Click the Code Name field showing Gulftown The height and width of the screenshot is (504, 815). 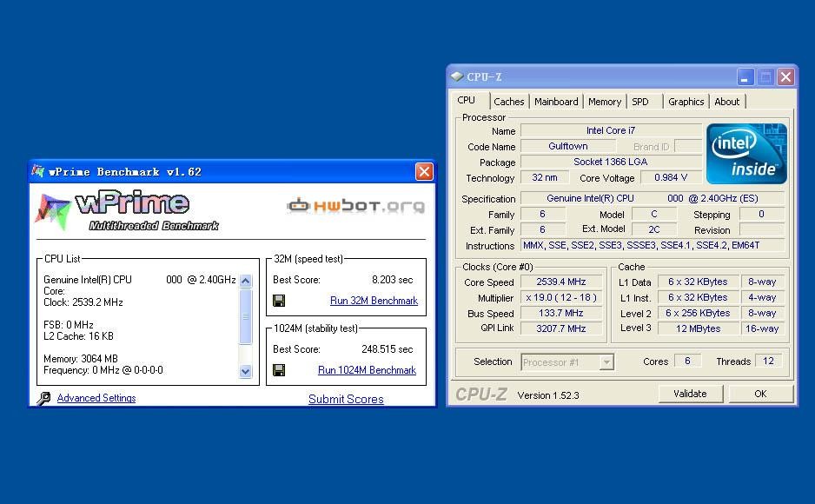568,146
